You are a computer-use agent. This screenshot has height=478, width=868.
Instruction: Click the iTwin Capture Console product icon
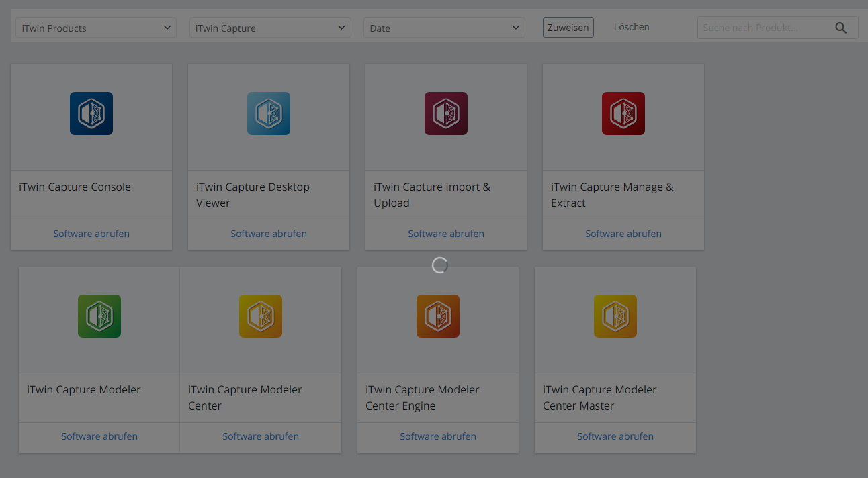[91, 113]
